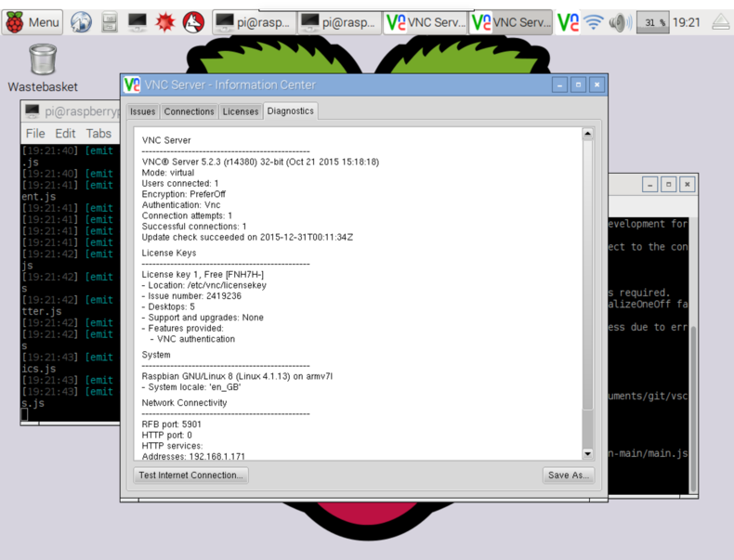Click 'Issue number: 2419236' line

(191, 296)
